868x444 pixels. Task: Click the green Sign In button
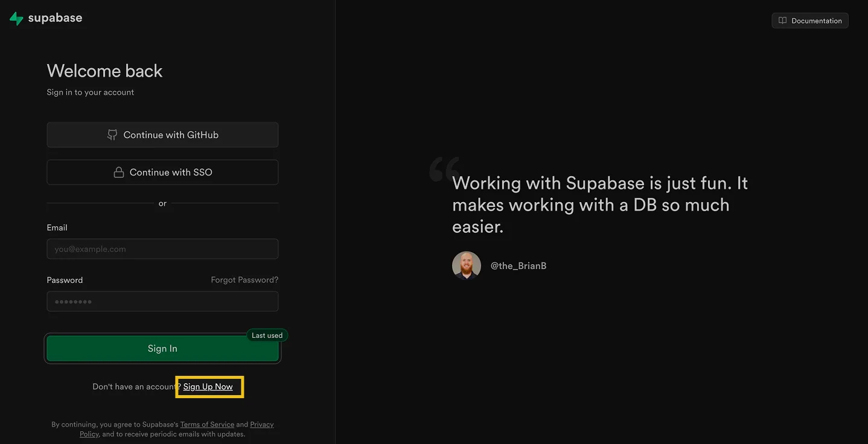pyautogui.click(x=162, y=349)
